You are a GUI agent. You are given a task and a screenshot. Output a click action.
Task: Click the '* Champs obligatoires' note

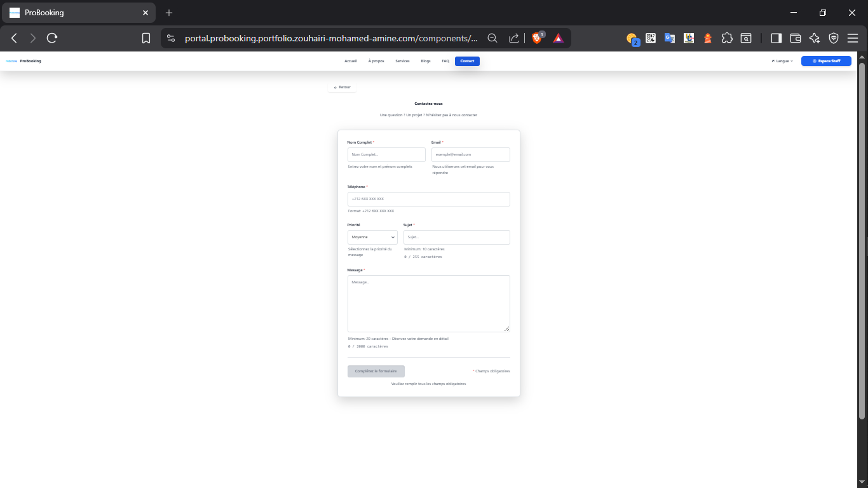[491, 371]
